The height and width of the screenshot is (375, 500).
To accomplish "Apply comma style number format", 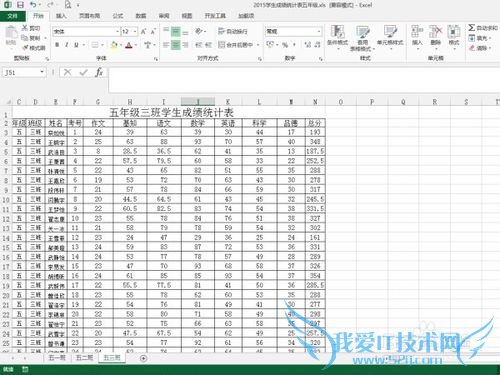I will tap(294, 45).
